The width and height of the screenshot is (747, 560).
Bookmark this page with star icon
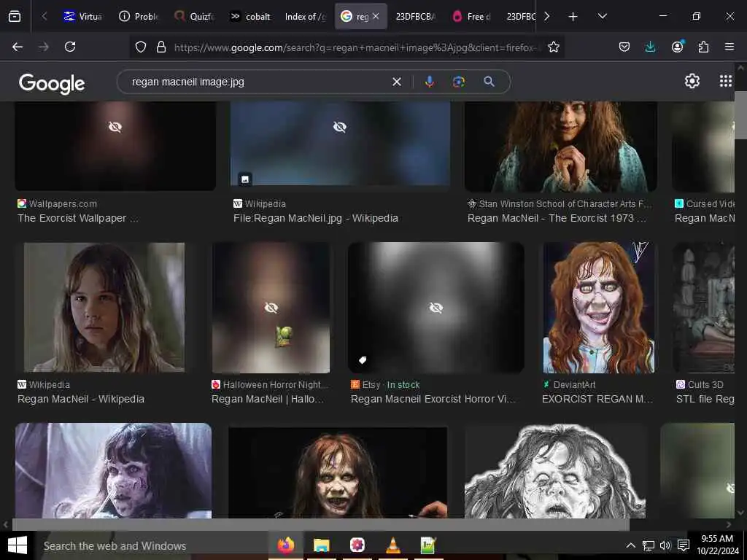coord(553,47)
